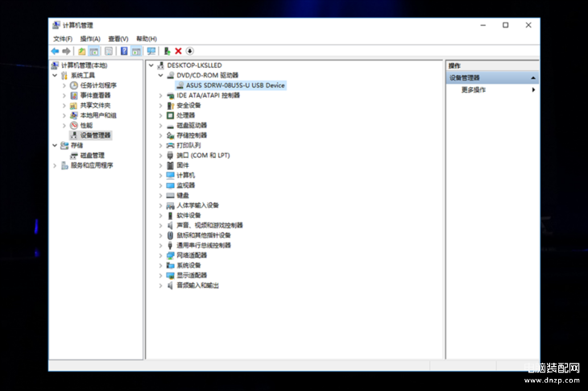Open the 文件(F) menu

tap(63, 39)
